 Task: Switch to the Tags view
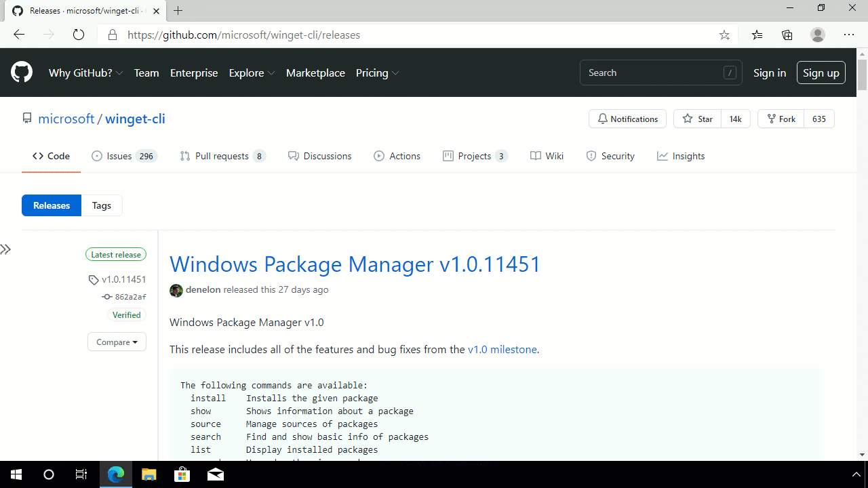click(101, 205)
